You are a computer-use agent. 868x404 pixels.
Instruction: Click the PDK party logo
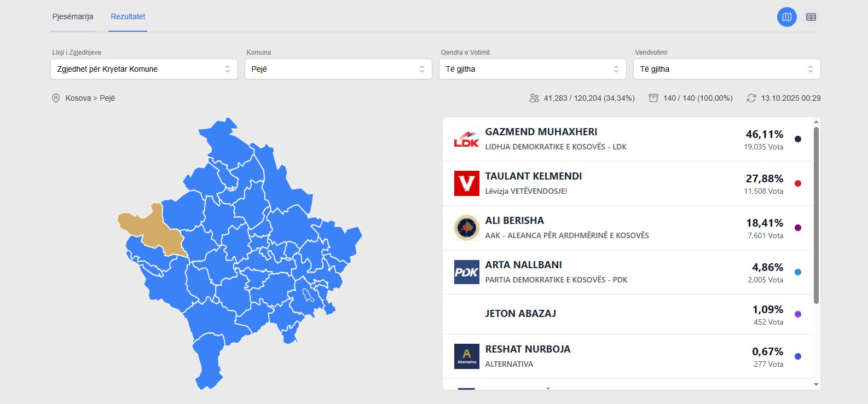[466, 272]
